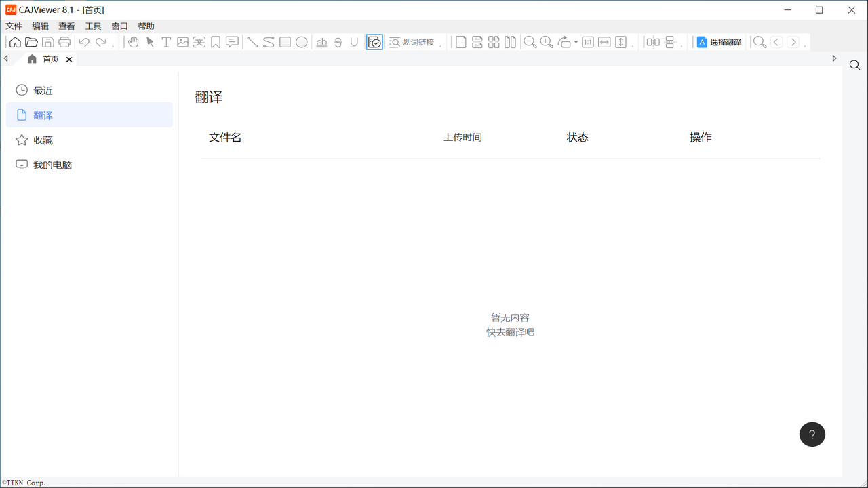Select the Hand tool in the toolbar
This screenshot has height=488, width=868.
tap(133, 42)
